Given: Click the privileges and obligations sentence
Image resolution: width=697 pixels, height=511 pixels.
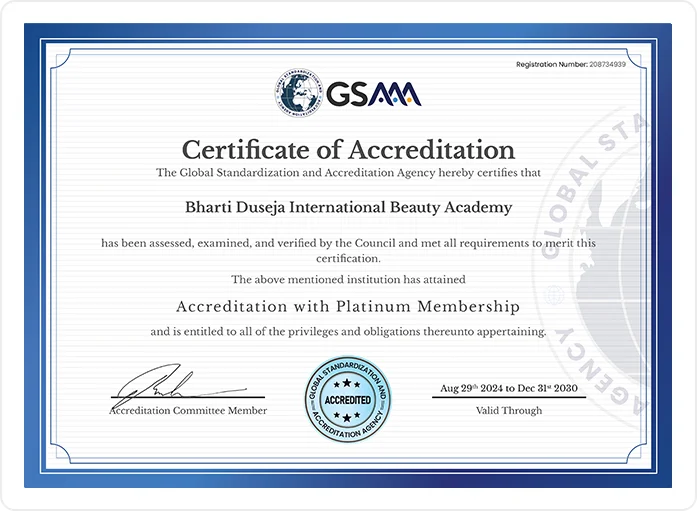Looking at the screenshot, I should pos(348,331).
